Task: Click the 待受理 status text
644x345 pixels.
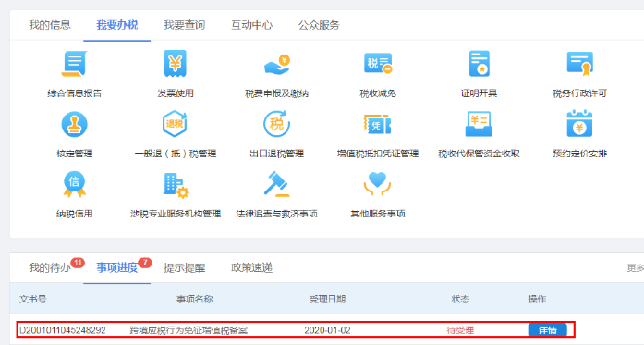Action: tap(460, 330)
